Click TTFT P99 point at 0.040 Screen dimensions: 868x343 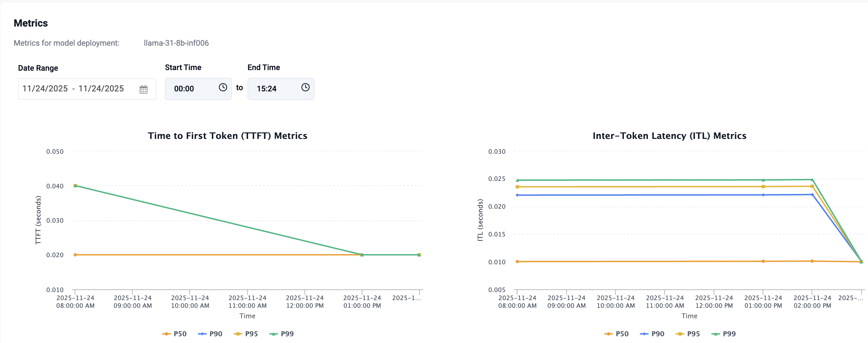tap(75, 186)
